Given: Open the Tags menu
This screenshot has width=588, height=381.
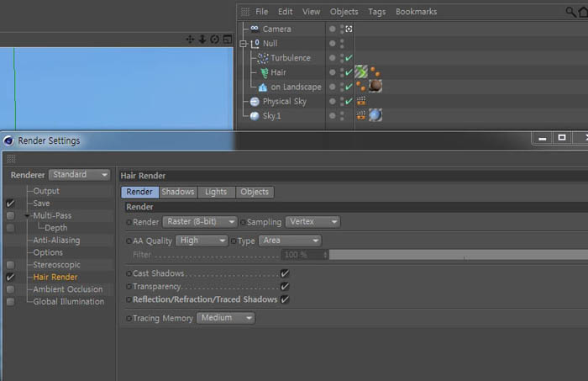Looking at the screenshot, I should pyautogui.click(x=377, y=12).
